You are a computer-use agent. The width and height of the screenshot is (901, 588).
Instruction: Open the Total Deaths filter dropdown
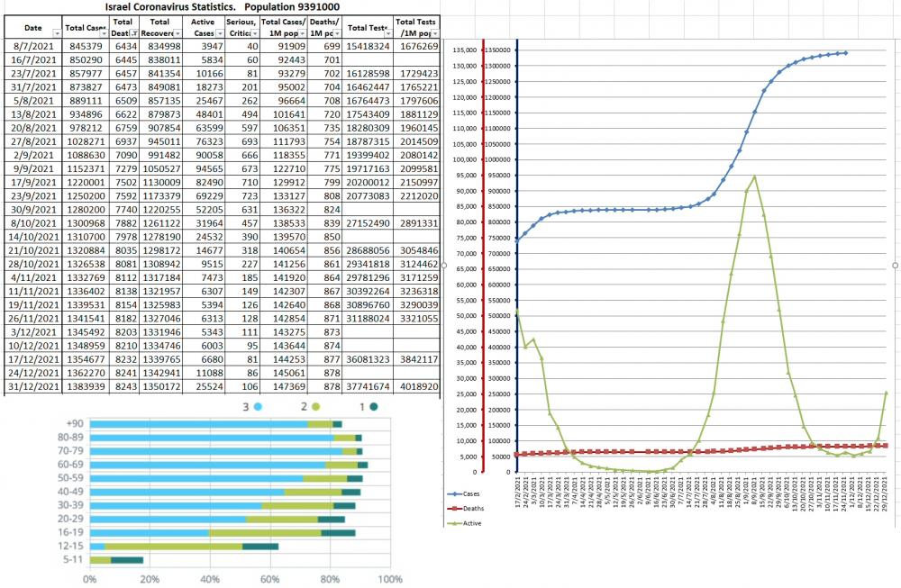(x=134, y=34)
